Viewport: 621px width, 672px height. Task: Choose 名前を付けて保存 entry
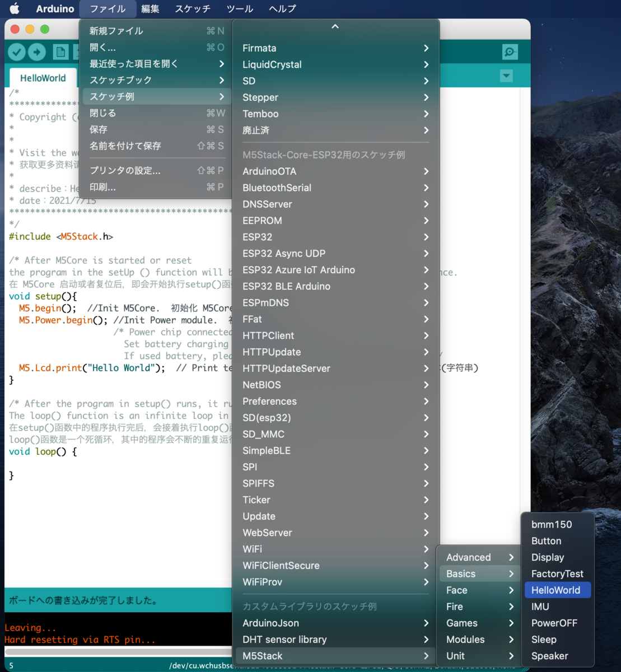coord(156,146)
